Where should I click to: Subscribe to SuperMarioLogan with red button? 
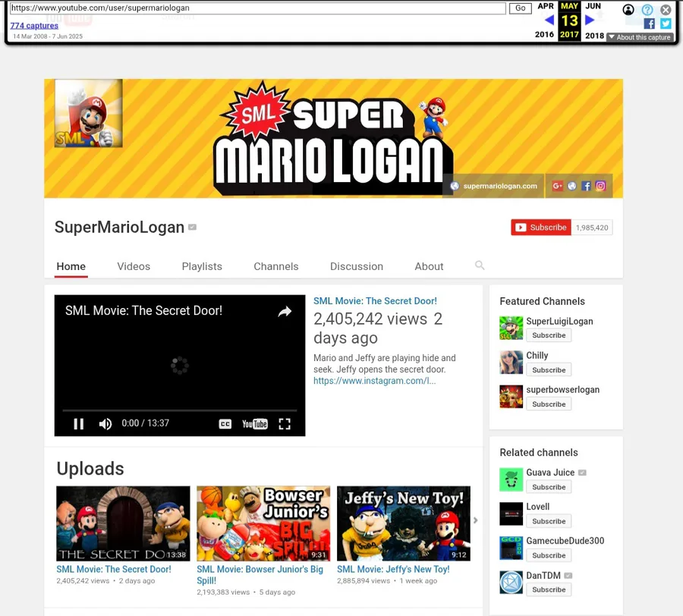[541, 228]
